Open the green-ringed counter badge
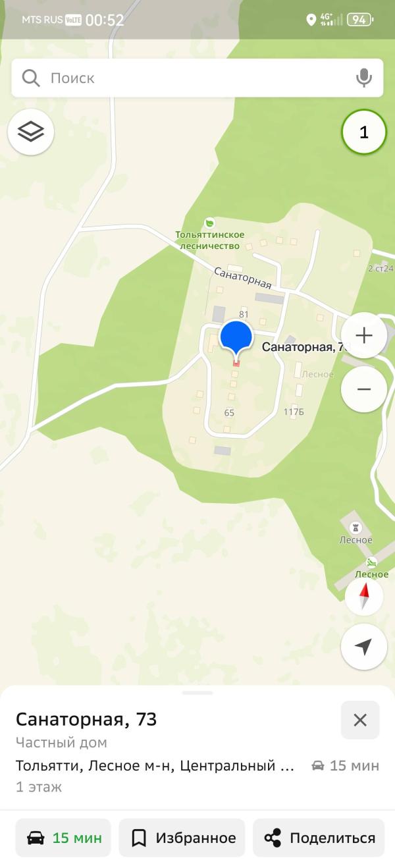395x868 pixels. click(x=363, y=132)
